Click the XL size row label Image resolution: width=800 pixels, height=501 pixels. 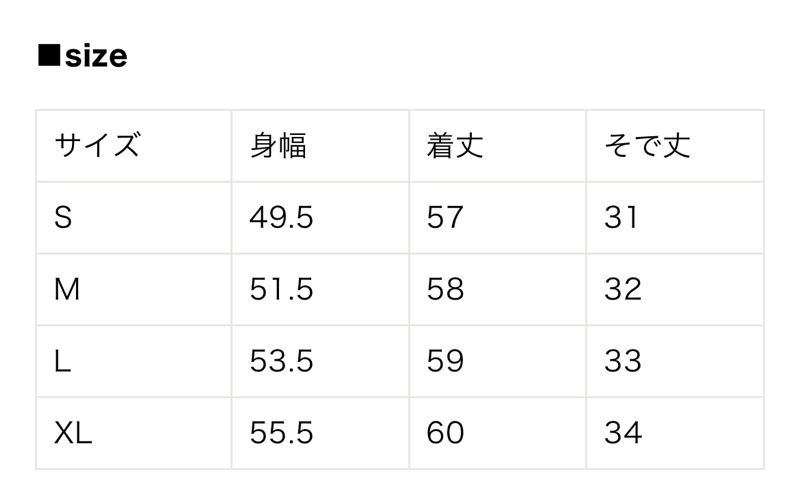click(x=74, y=433)
